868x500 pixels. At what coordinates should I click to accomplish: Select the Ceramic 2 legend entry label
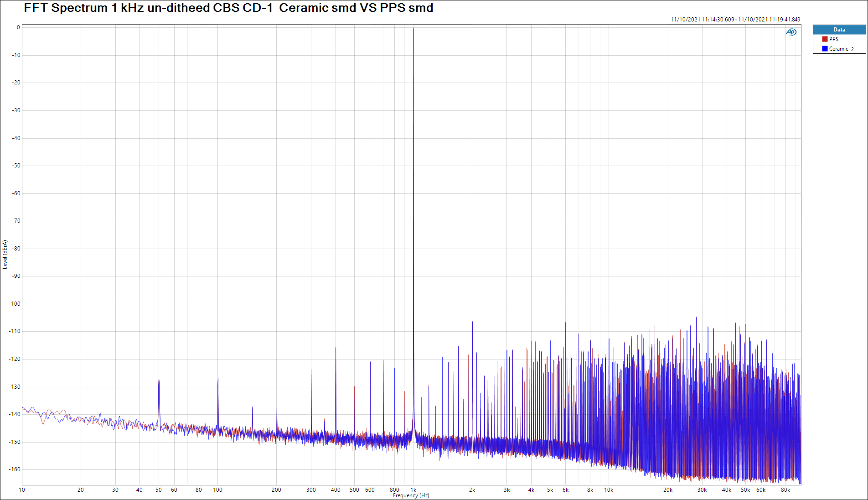[842, 49]
